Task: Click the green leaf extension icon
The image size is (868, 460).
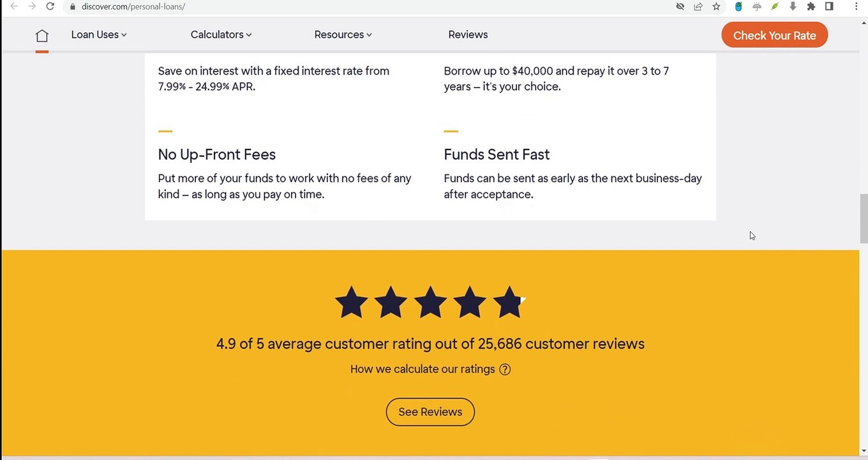Action: (x=775, y=6)
